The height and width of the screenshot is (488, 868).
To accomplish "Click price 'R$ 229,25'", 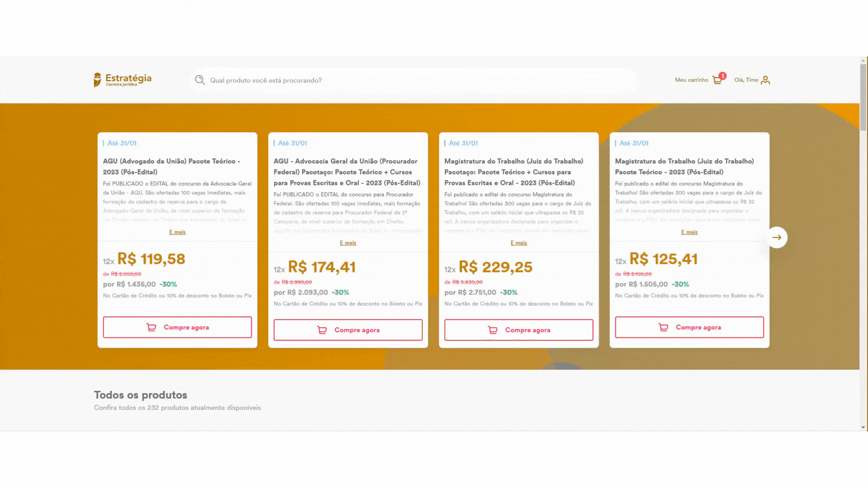I will (495, 267).
